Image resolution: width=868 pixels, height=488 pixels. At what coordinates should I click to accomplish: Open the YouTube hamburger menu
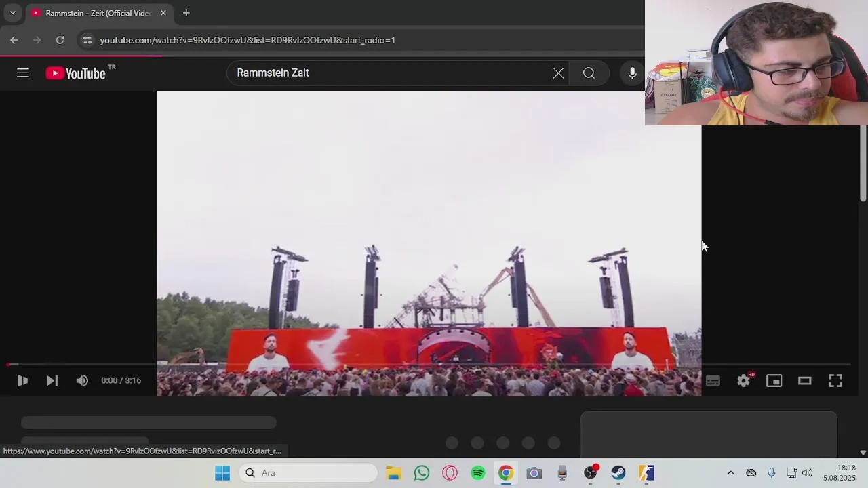(23, 73)
